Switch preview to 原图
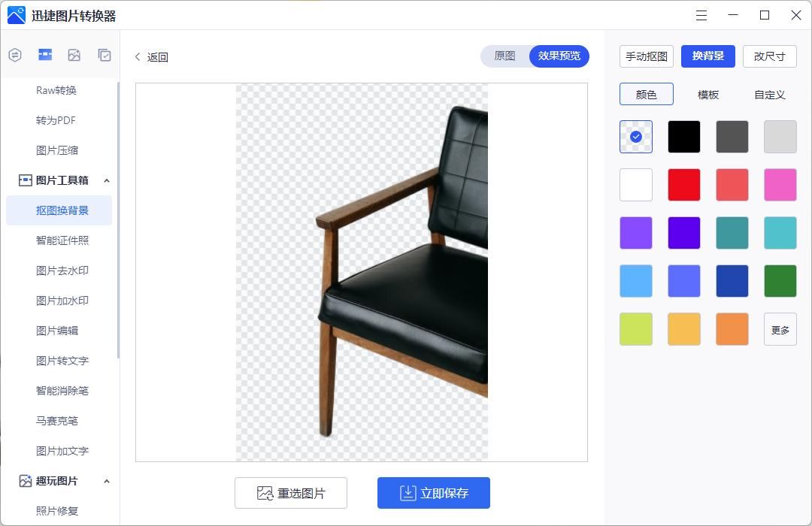This screenshot has height=526, width=812. pyautogui.click(x=505, y=56)
